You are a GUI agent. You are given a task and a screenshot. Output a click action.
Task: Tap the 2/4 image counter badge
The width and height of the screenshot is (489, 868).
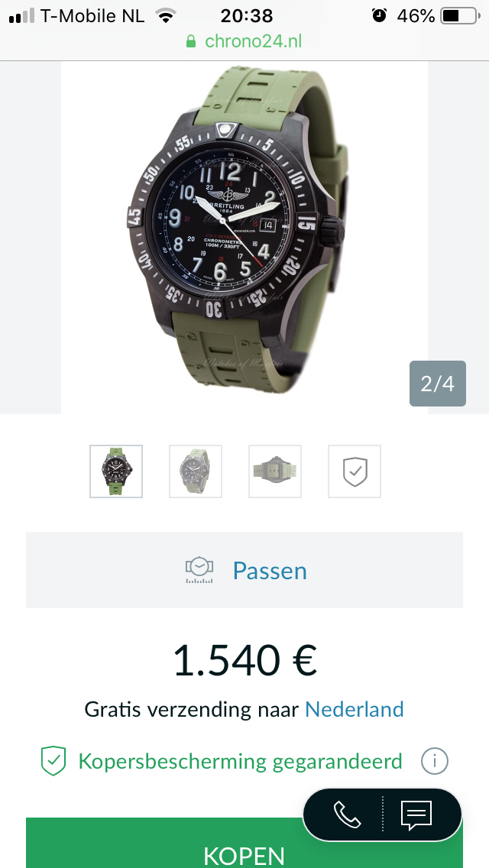pos(438,384)
